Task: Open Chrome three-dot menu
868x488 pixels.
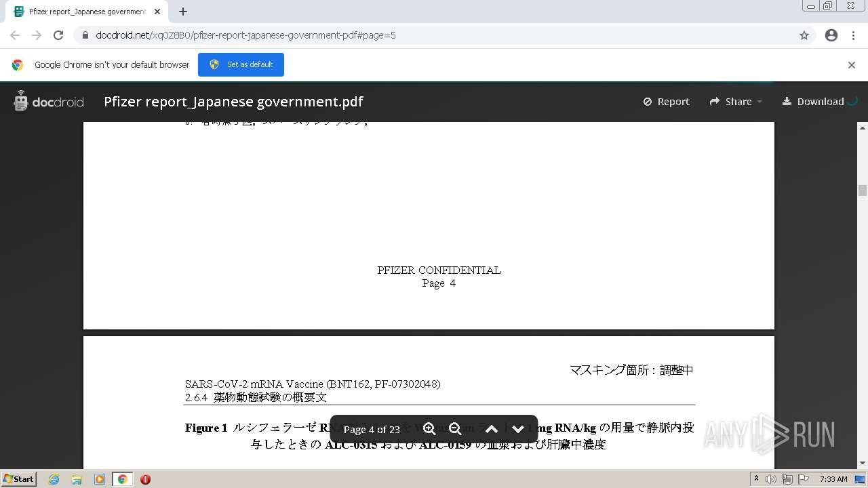Action: coord(853,35)
